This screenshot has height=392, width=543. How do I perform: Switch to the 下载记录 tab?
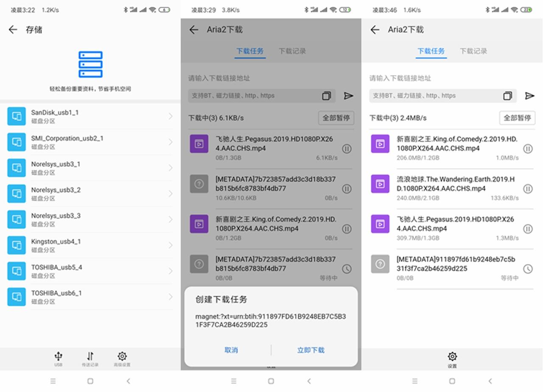click(292, 51)
